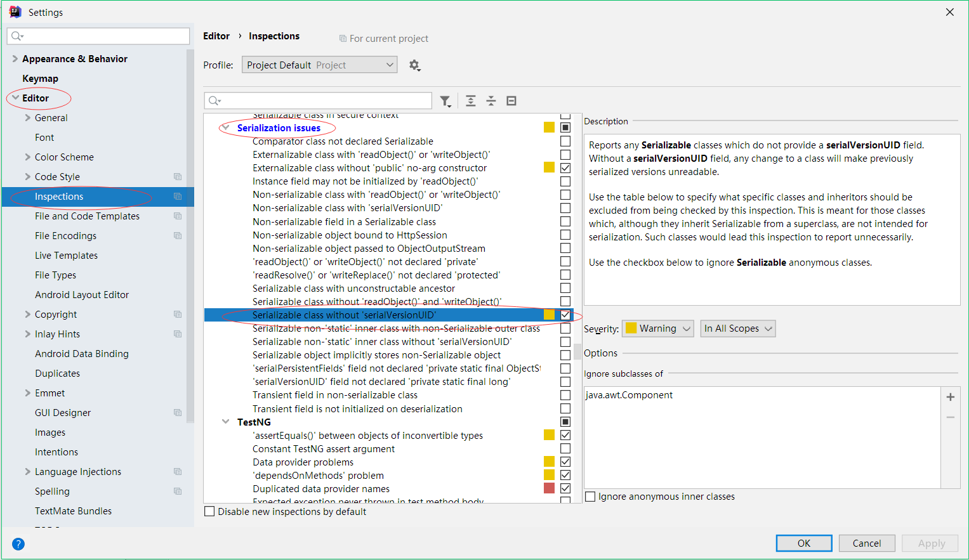Close the Settings dialog
969x560 pixels.
point(950,12)
